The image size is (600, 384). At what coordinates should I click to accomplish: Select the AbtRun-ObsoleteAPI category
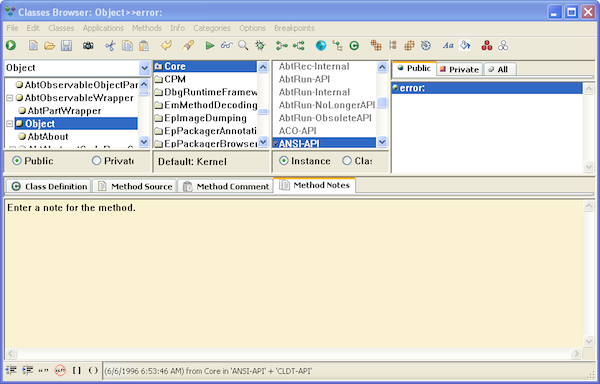[325, 118]
